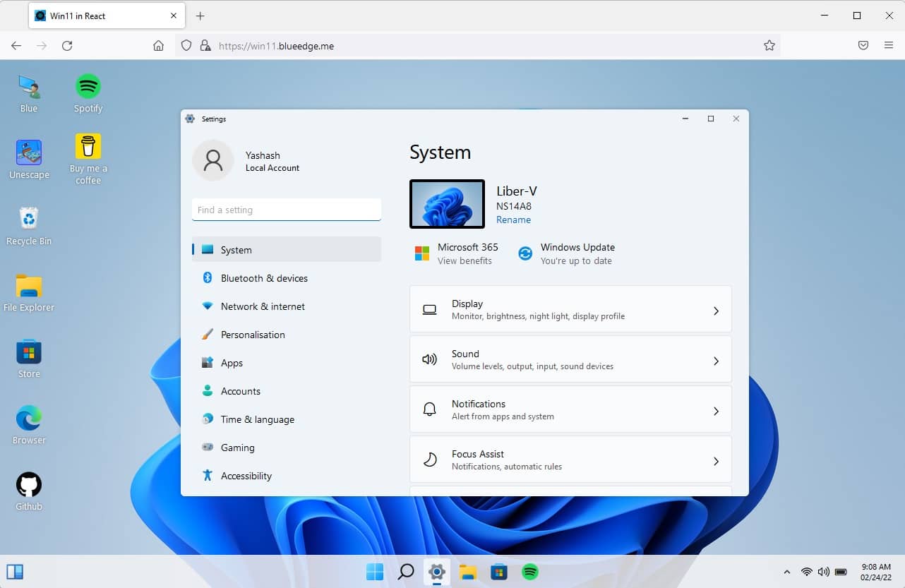905x588 pixels.
Task: Open Personalisation settings
Action: tap(287, 335)
